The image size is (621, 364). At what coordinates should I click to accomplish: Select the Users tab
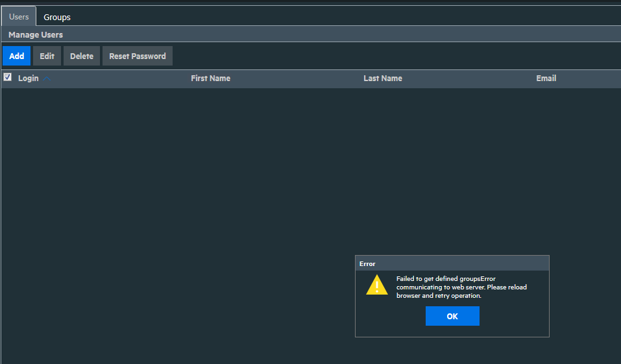point(19,17)
